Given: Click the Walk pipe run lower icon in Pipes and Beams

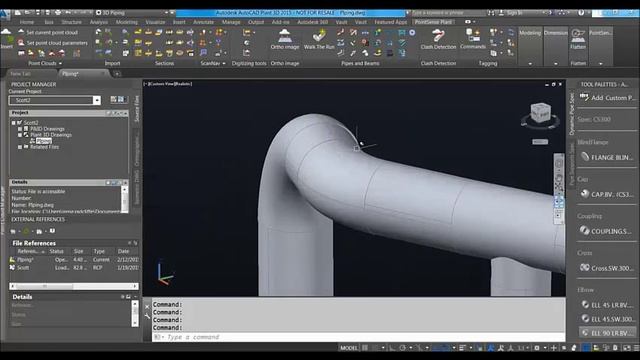Looking at the screenshot, I should (x=340, y=53).
